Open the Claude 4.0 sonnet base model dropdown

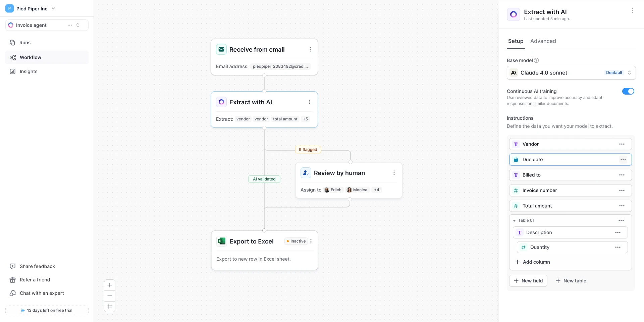pyautogui.click(x=571, y=73)
